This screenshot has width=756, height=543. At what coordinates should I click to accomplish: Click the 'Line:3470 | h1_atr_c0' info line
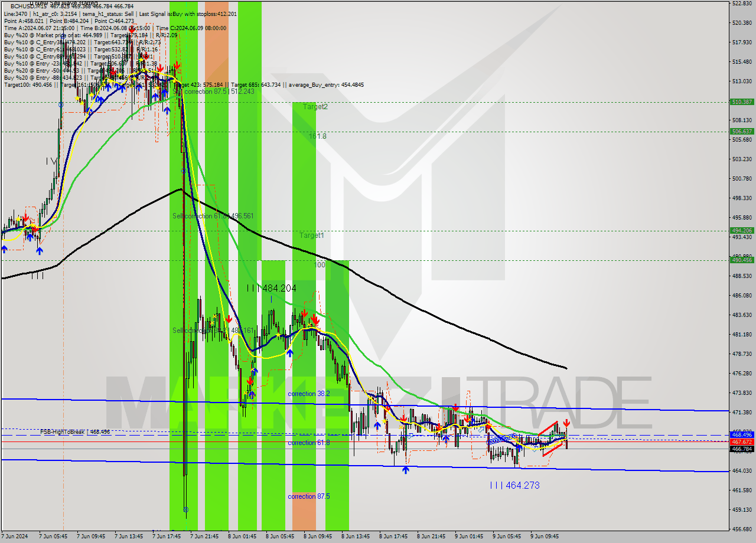coord(120,14)
